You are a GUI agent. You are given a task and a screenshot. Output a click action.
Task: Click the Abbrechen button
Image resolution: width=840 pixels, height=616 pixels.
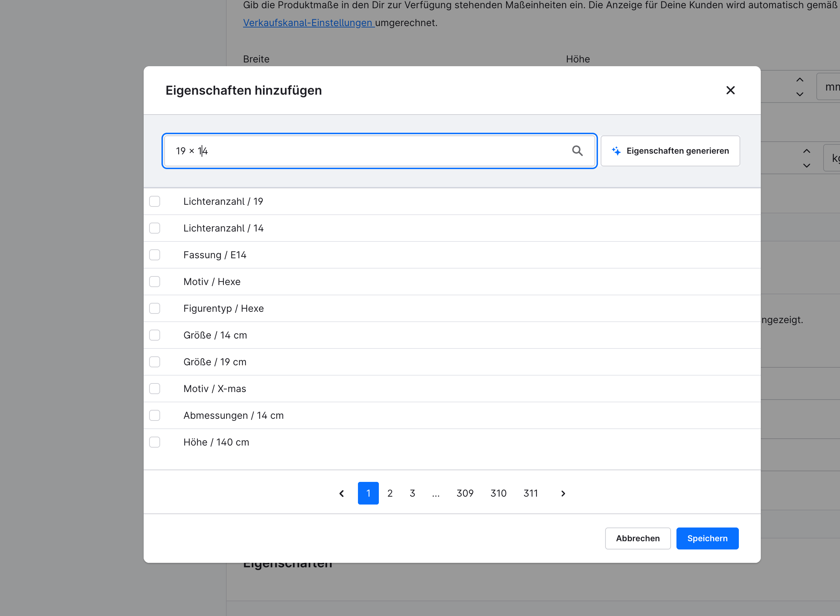[638, 538]
